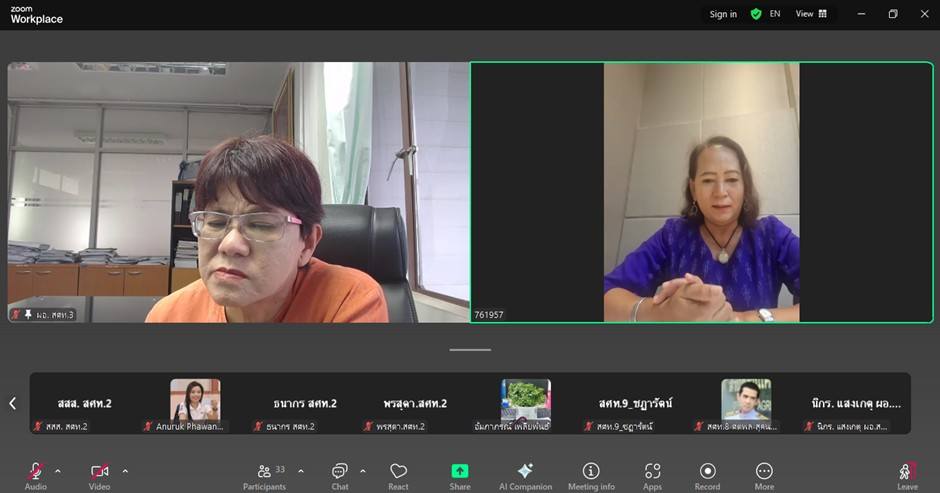Click the green Share screen button

coord(460,473)
